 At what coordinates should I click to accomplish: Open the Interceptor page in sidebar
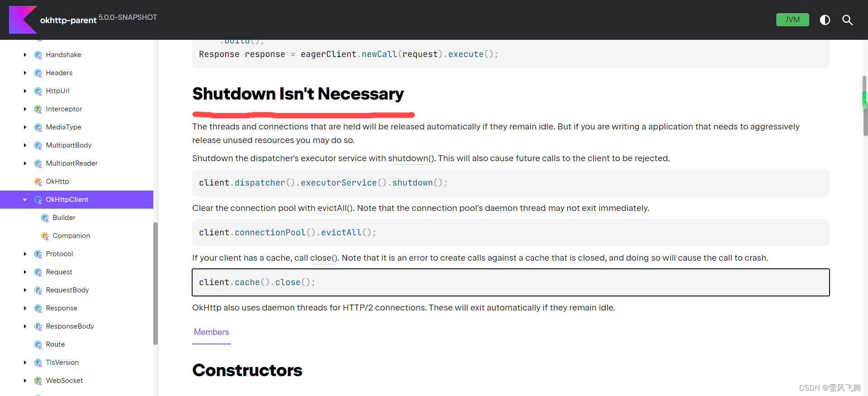pos(64,109)
